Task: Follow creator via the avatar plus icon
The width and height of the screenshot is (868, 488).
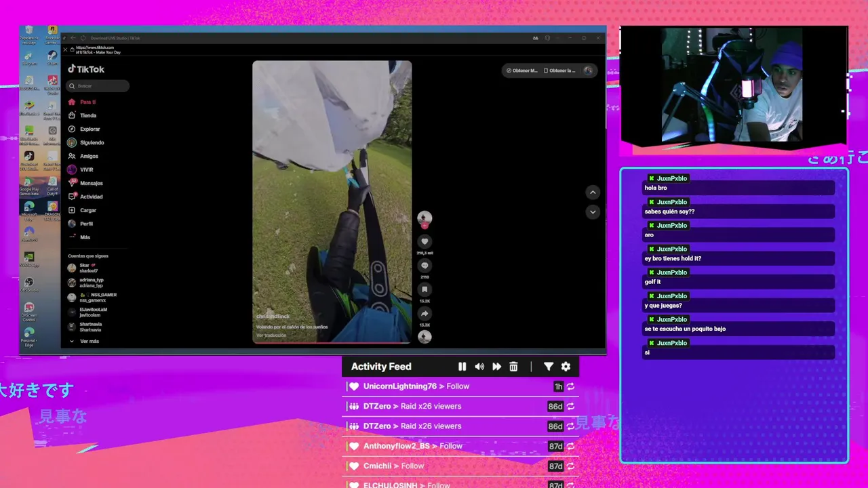Action: click(x=425, y=226)
